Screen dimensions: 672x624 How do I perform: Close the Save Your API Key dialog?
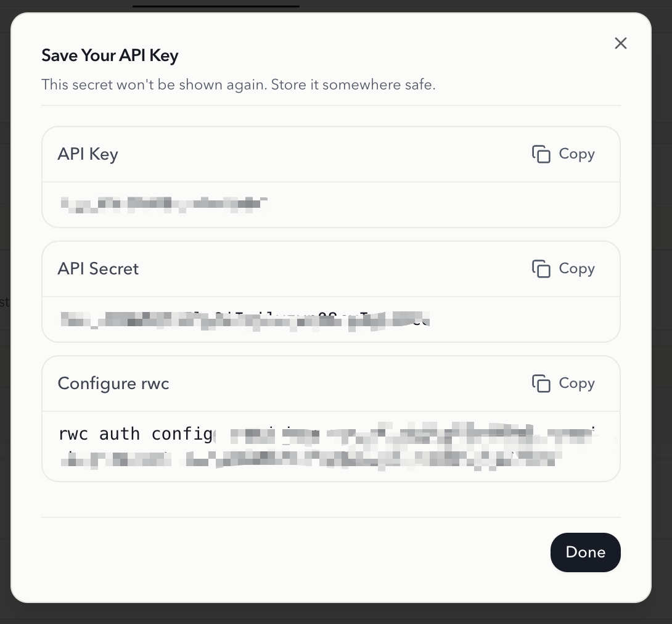621,43
